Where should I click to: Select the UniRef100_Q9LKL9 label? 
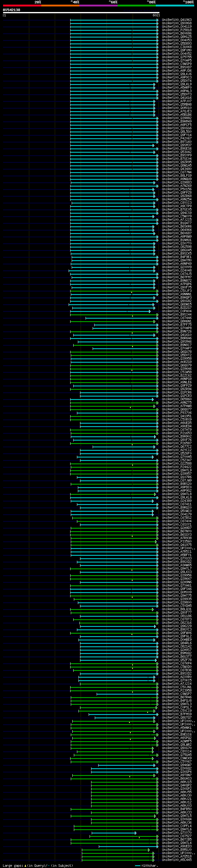(x=177, y=84)
